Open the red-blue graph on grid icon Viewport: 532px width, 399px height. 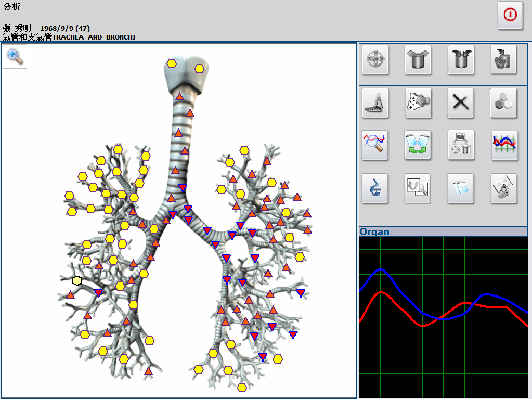pyautogui.click(x=503, y=145)
